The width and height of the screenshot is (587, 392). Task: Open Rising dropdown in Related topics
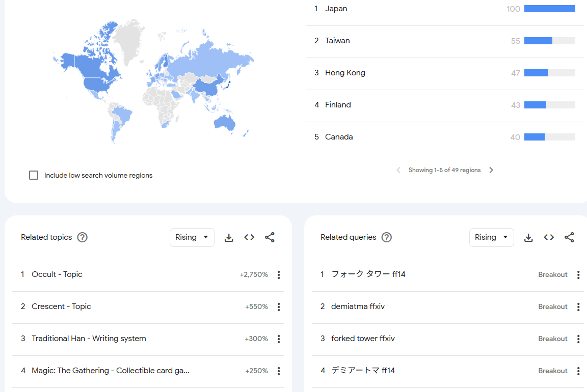point(192,238)
